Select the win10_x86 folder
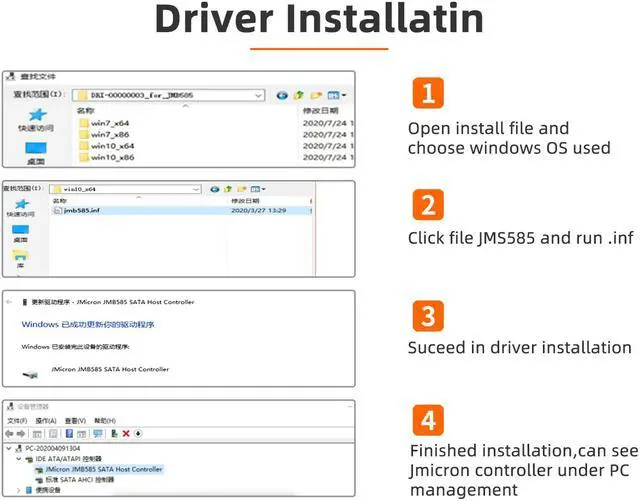This screenshot has width=640, height=501. pos(112,158)
